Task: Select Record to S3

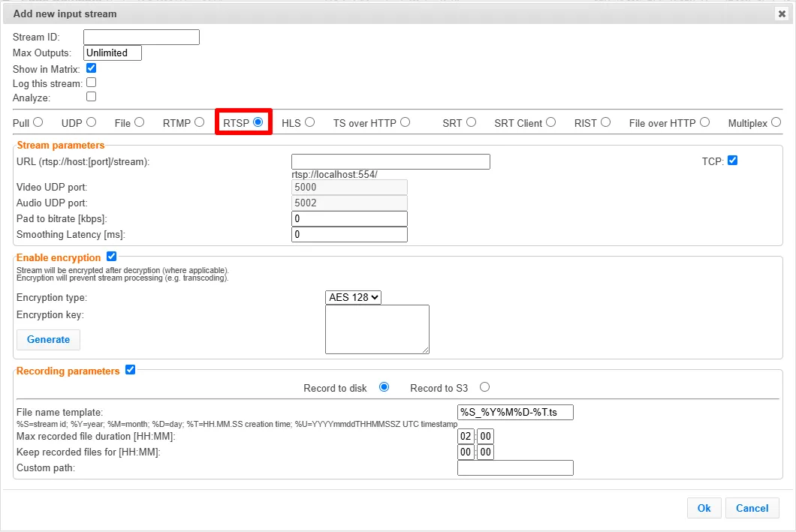Action: (485, 387)
